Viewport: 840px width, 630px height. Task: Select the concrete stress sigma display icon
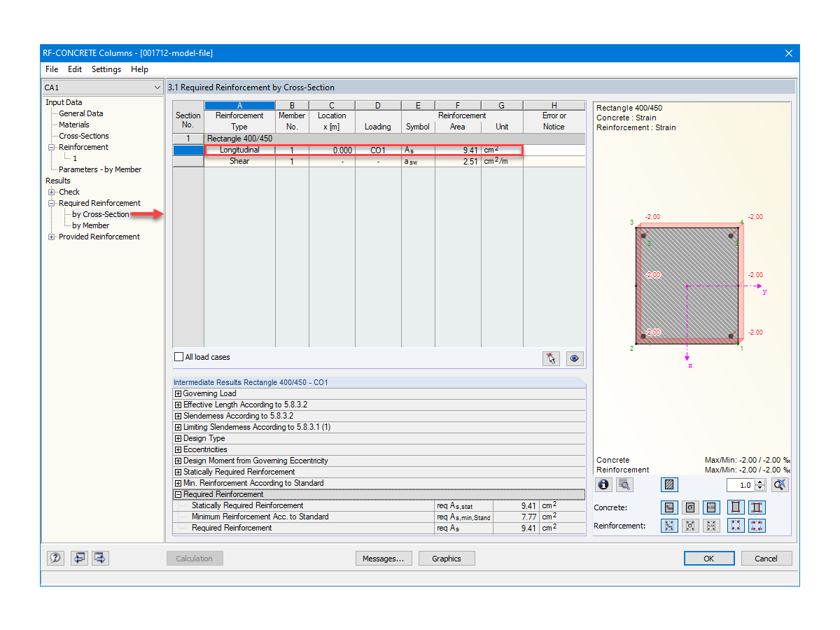(x=690, y=507)
